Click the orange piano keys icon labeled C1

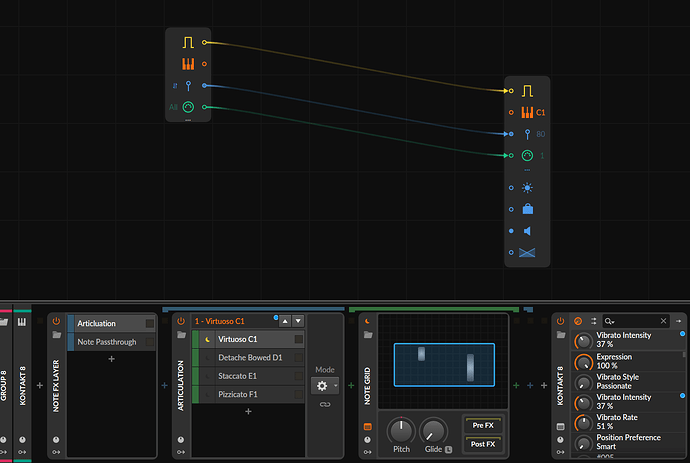pos(527,112)
